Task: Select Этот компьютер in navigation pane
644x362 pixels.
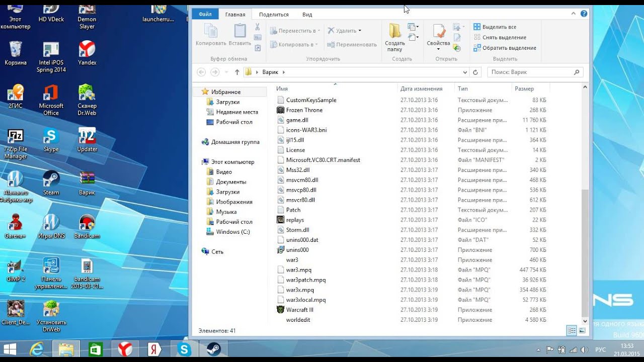Action: pos(232,162)
